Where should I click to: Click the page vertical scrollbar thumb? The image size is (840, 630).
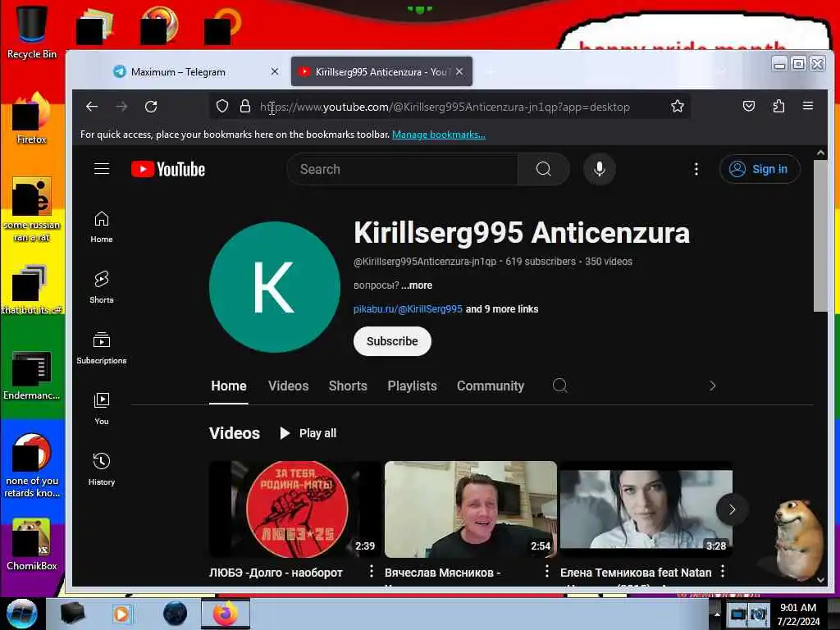point(820,235)
